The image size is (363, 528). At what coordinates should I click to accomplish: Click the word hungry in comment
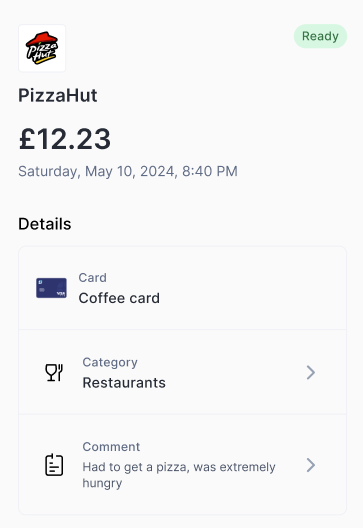pyautogui.click(x=102, y=484)
